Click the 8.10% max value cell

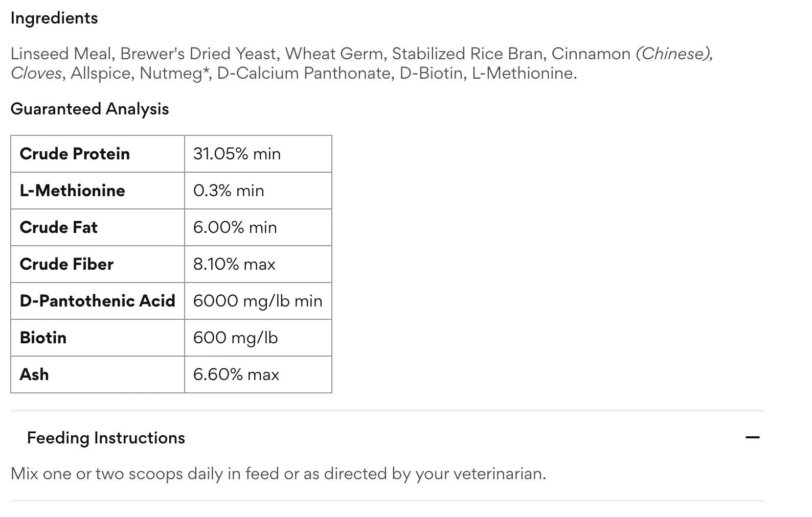(258, 264)
